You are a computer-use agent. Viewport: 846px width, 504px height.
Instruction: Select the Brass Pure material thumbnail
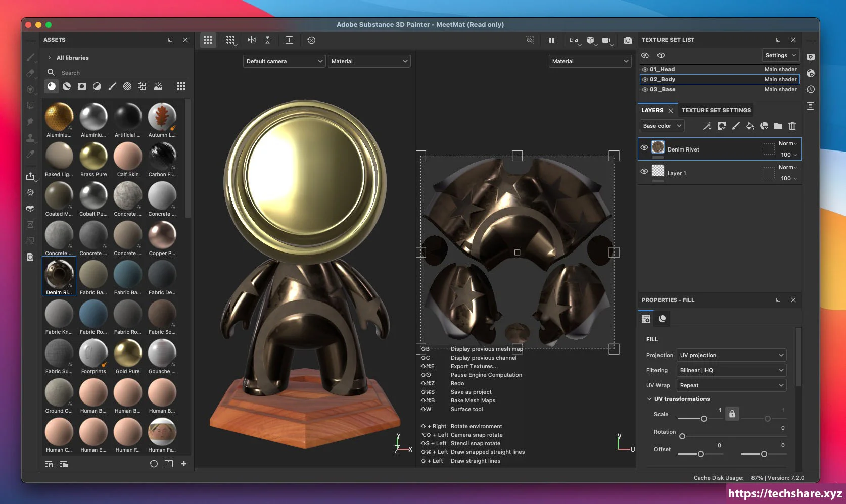coord(93,157)
